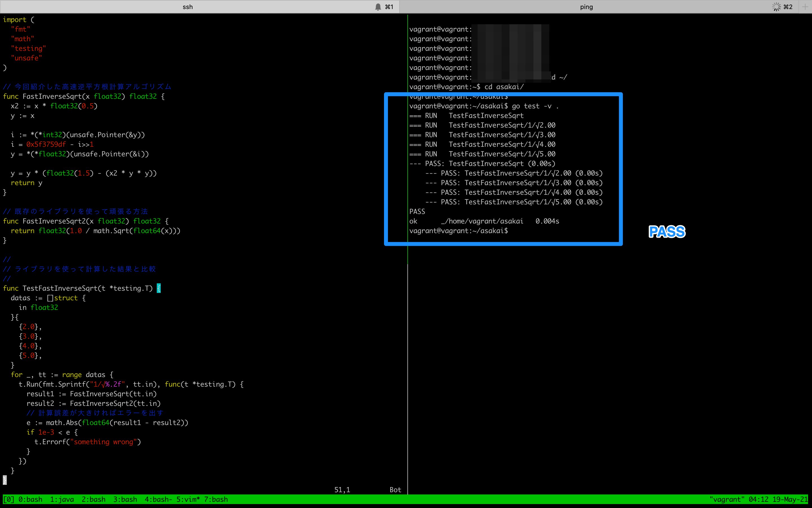812x508 pixels.
Task: Click the 04:12 19-May-21 clock text
Action: pos(778,499)
